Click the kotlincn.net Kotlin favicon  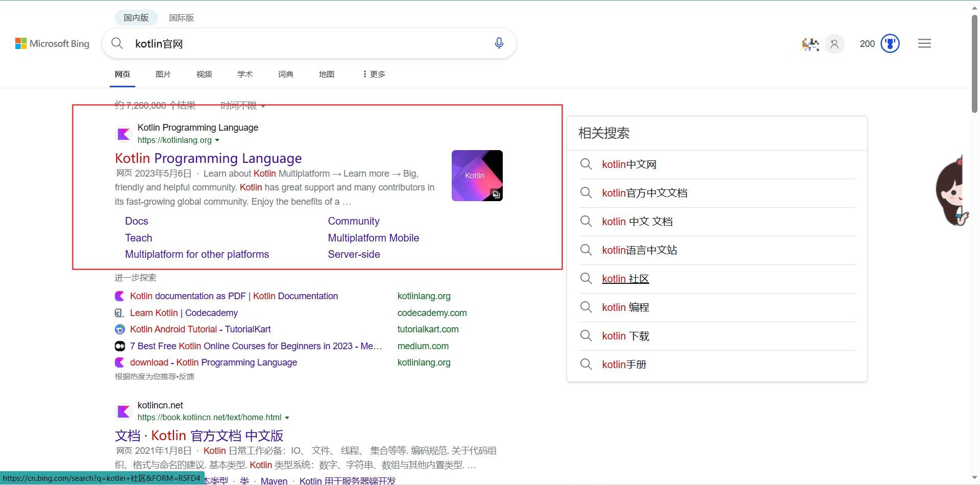pos(124,411)
